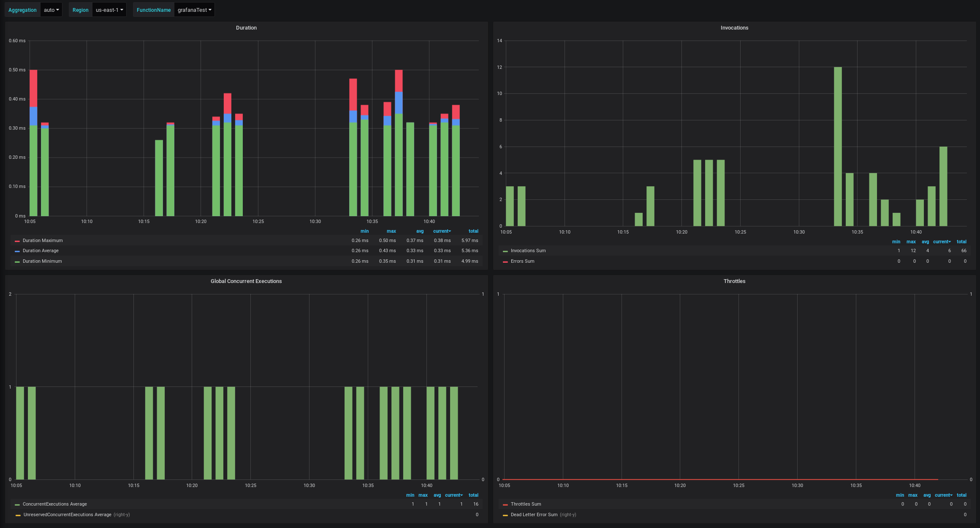Toggle UnreservedConcurrentExecutions Average legend series
980x528 pixels.
click(x=68, y=515)
